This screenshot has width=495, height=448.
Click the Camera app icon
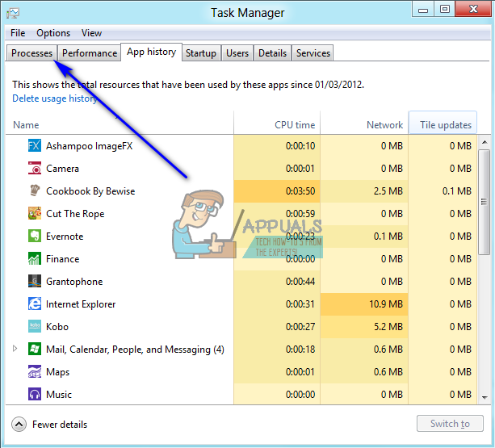35,168
